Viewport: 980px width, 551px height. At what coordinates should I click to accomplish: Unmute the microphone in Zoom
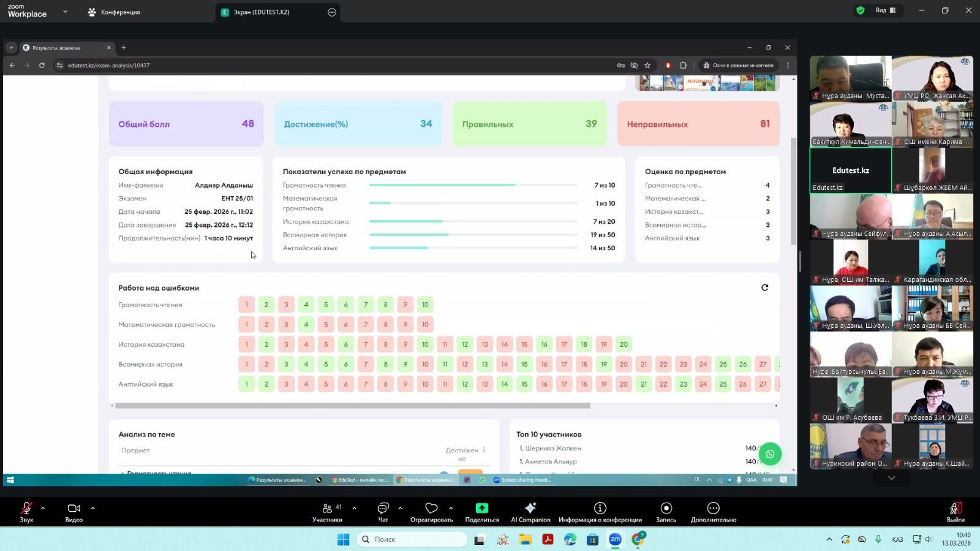coord(26,508)
